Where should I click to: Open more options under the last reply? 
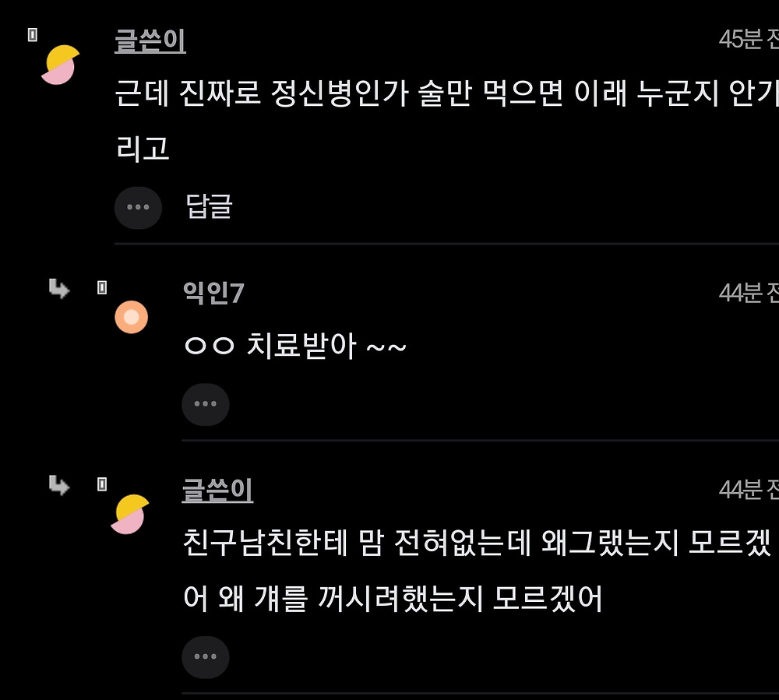pos(205,656)
